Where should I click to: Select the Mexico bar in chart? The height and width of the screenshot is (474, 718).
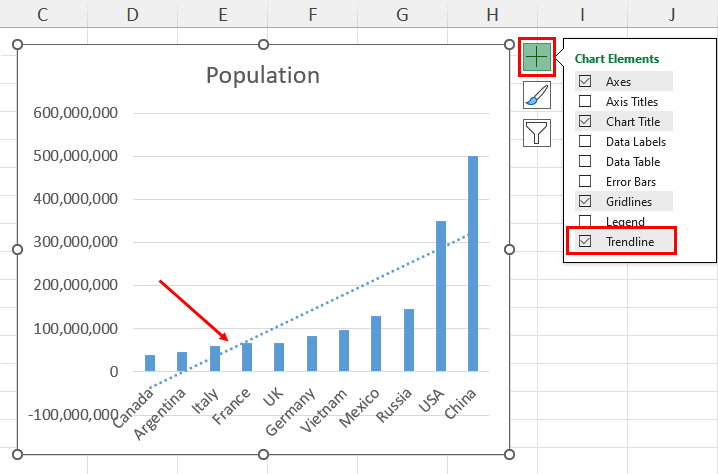click(x=376, y=343)
